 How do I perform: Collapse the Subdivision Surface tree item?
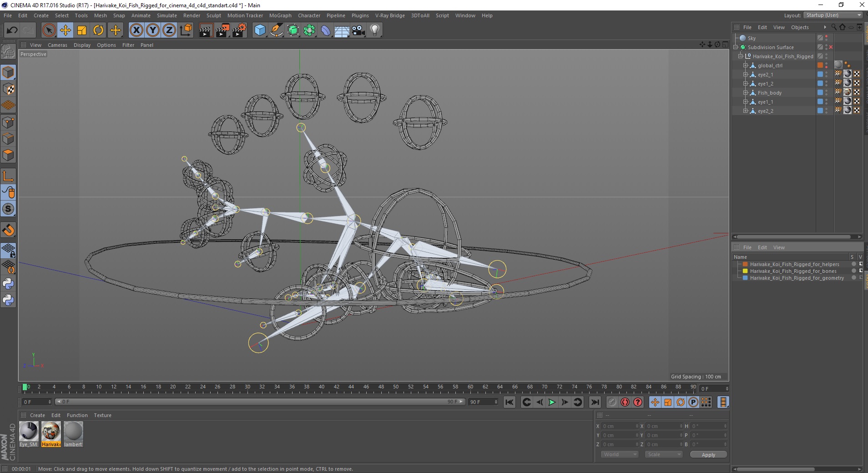pos(736,47)
